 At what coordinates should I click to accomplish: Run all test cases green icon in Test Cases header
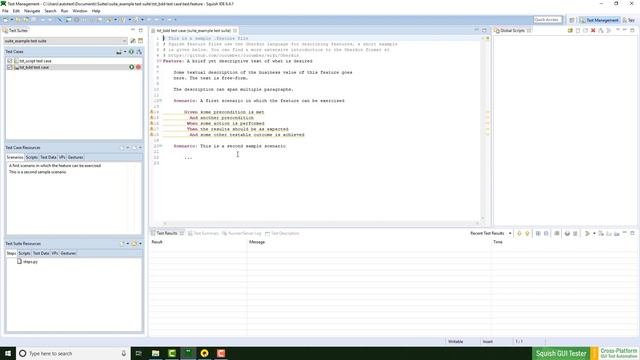coord(131,52)
